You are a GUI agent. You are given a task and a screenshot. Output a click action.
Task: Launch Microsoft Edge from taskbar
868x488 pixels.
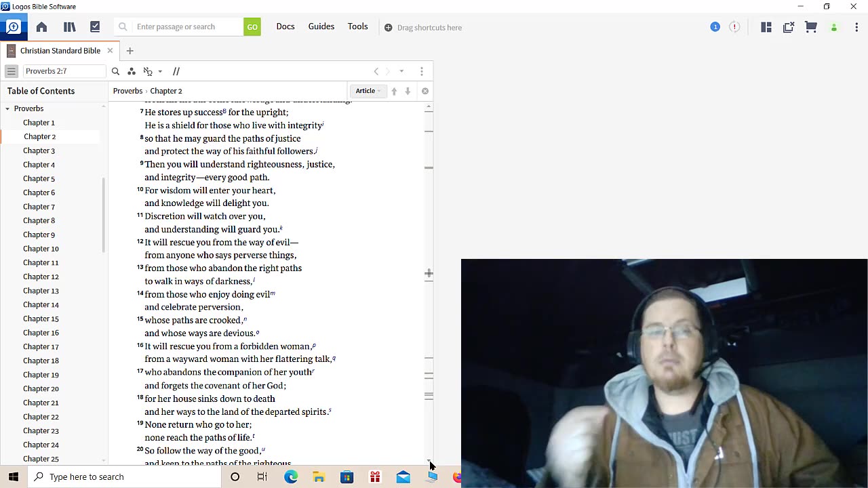[x=291, y=477]
